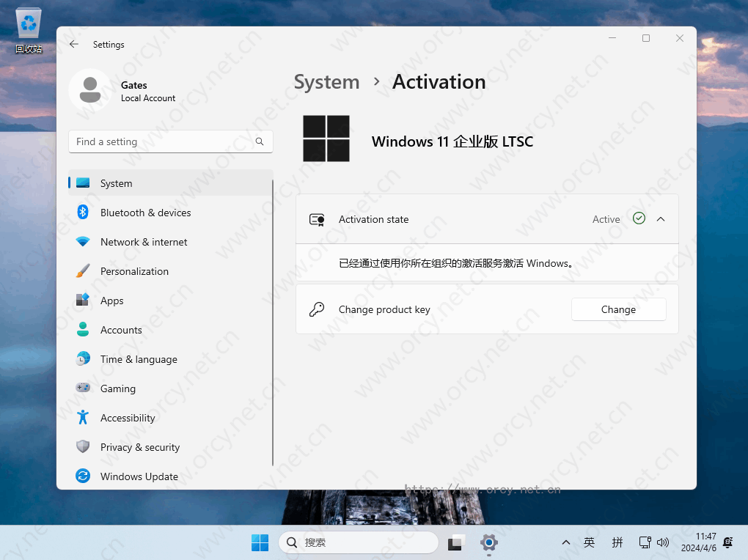This screenshot has width=748, height=560.
Task: Collapse the Activation state section chevron
Action: pyautogui.click(x=661, y=219)
